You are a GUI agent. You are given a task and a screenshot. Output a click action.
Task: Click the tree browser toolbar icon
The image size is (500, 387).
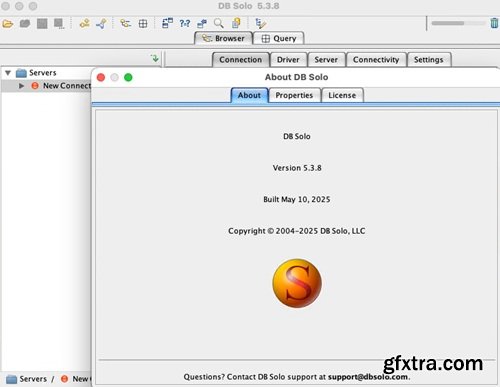[126, 23]
